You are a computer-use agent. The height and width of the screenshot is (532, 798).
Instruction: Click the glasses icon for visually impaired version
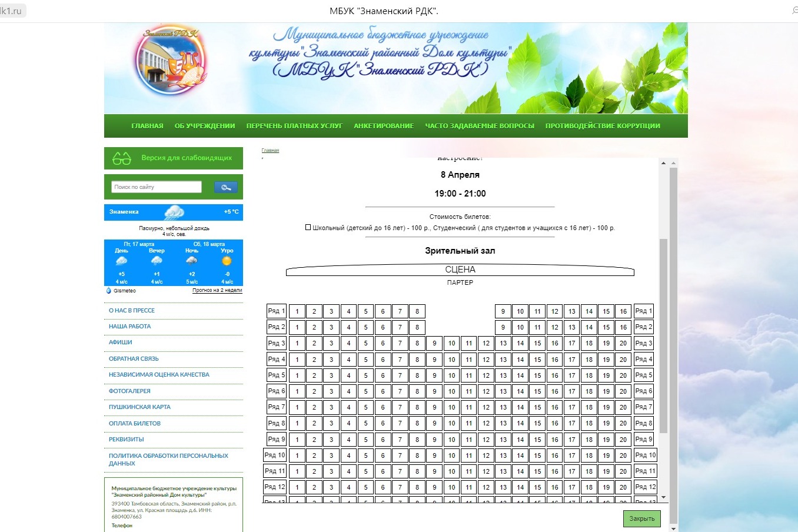[122, 158]
